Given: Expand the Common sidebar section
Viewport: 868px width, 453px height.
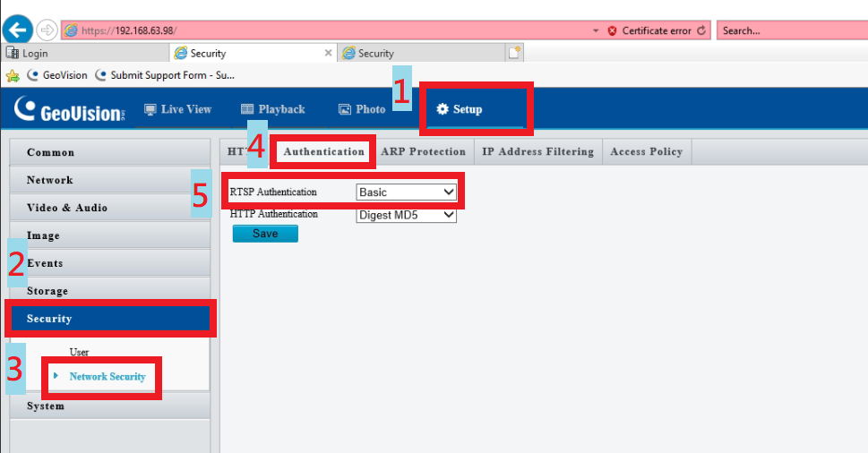Looking at the screenshot, I should [109, 152].
